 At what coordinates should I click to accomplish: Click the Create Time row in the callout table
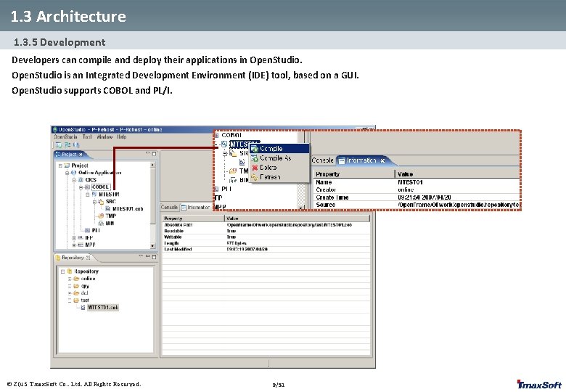[x=417, y=197]
